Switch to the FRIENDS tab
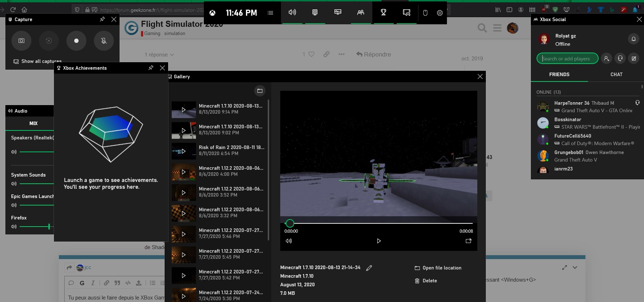The height and width of the screenshot is (302, 644). tap(559, 74)
